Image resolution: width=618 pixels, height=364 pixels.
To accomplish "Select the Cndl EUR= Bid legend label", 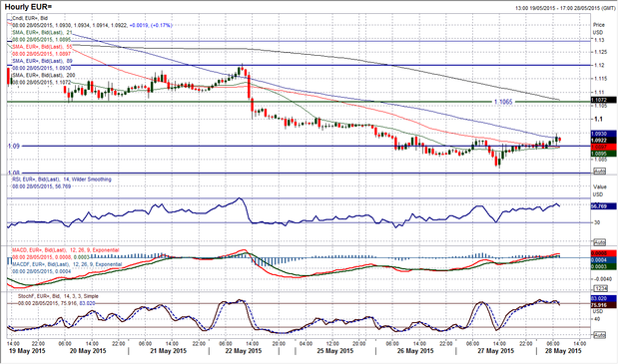I will pos(30,18).
